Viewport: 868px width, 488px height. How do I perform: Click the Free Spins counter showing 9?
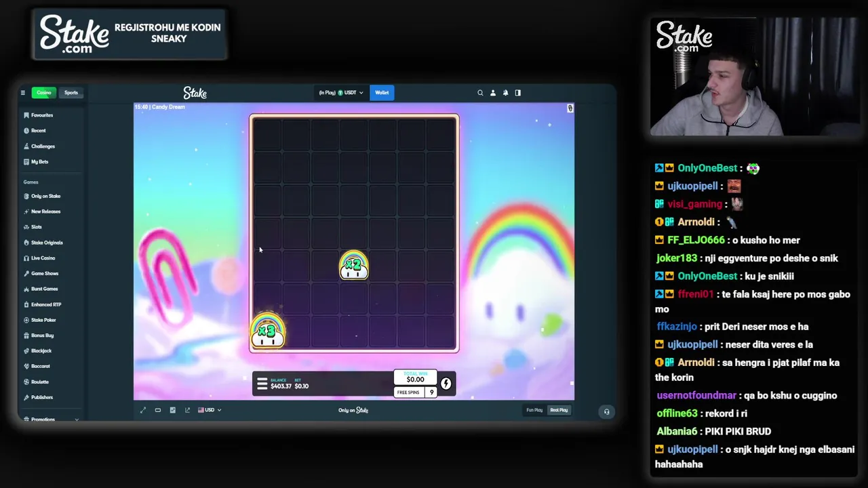click(x=416, y=392)
